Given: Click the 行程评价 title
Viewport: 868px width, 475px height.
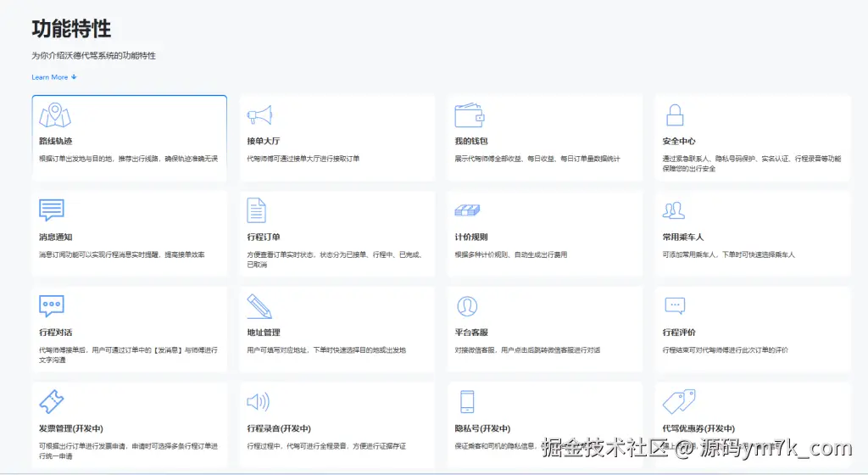Looking at the screenshot, I should click(x=679, y=332).
